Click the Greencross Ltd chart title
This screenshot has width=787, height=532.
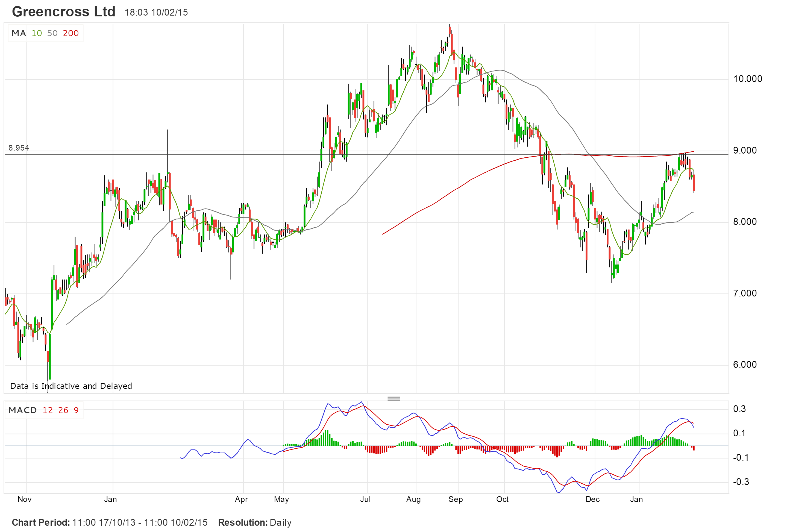64,12
